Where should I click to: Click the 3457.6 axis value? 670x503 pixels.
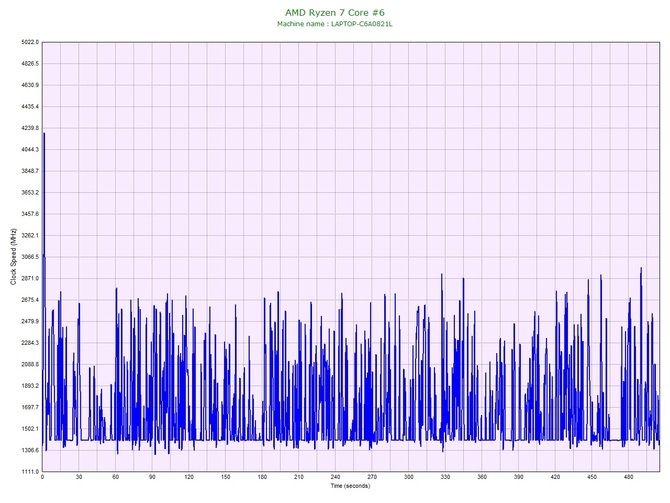pyautogui.click(x=30, y=214)
